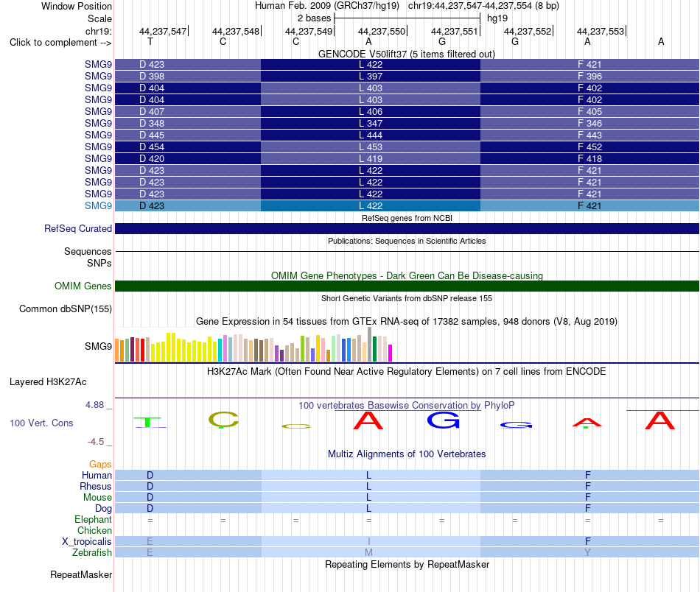This screenshot has height=592, width=700.
Task: Click "Repeating Elements by RepeatMasker" title
Action: [407, 564]
